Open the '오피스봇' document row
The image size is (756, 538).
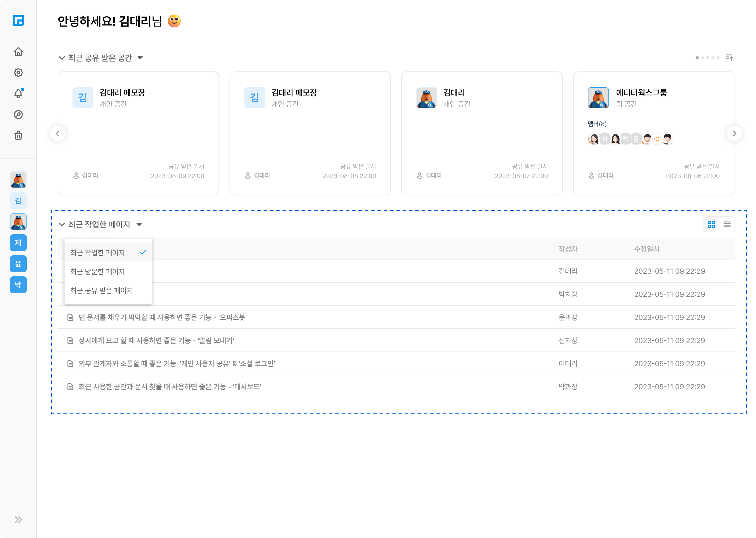coord(162,317)
